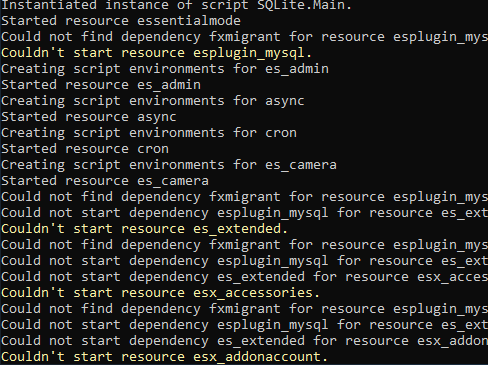Click the 'Creating script environments for cron' line
This screenshot has height=365, width=488.
tap(149, 133)
